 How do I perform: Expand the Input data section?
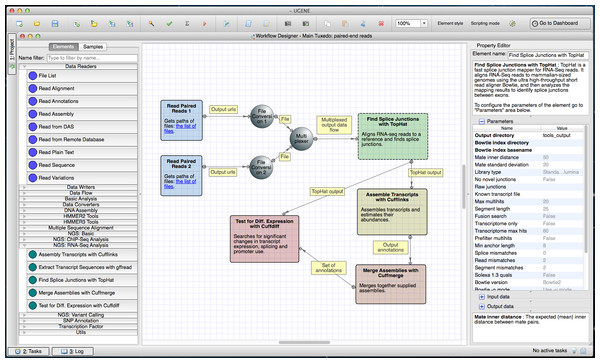pos(482,297)
